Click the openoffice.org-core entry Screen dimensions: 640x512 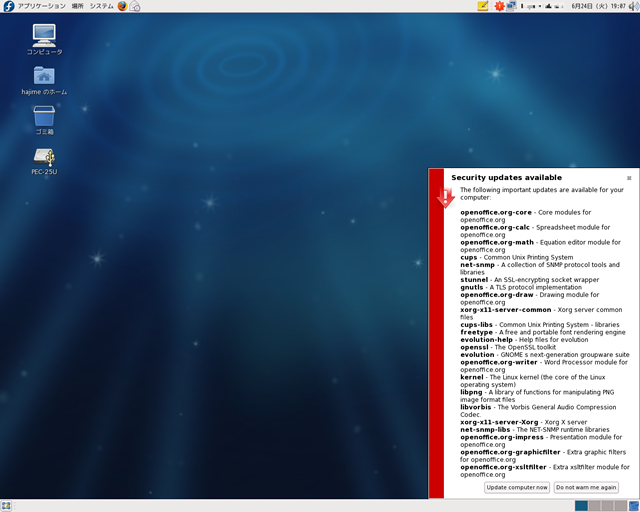click(x=526, y=216)
